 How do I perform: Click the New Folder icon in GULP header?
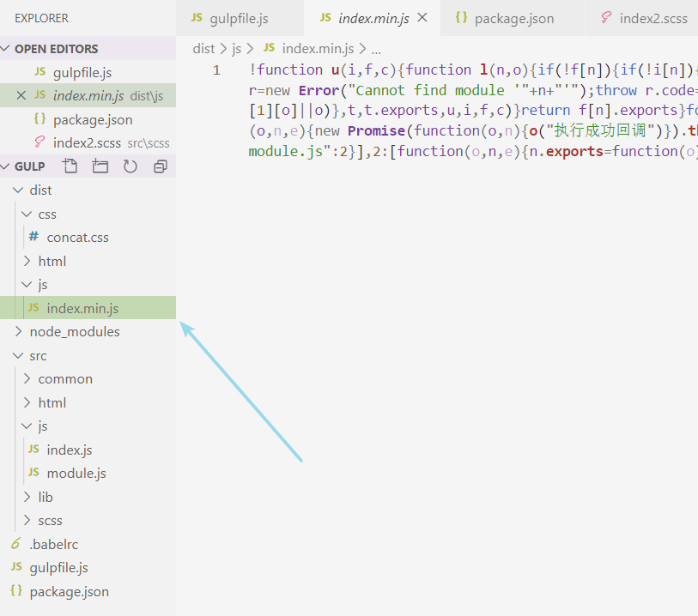(100, 166)
